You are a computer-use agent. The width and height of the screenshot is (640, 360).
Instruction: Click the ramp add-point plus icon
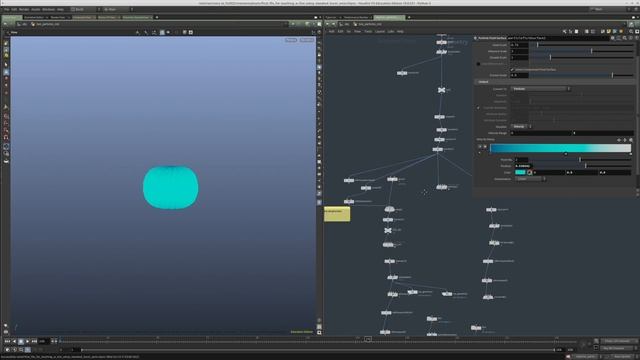tap(480, 147)
